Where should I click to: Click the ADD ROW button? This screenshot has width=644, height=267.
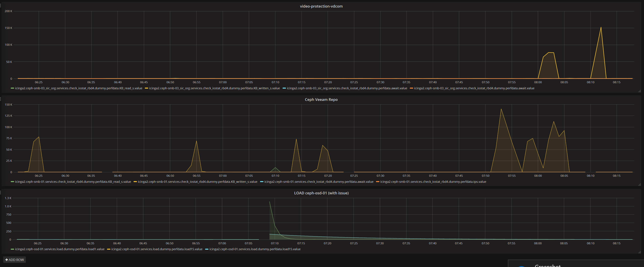pos(14,260)
